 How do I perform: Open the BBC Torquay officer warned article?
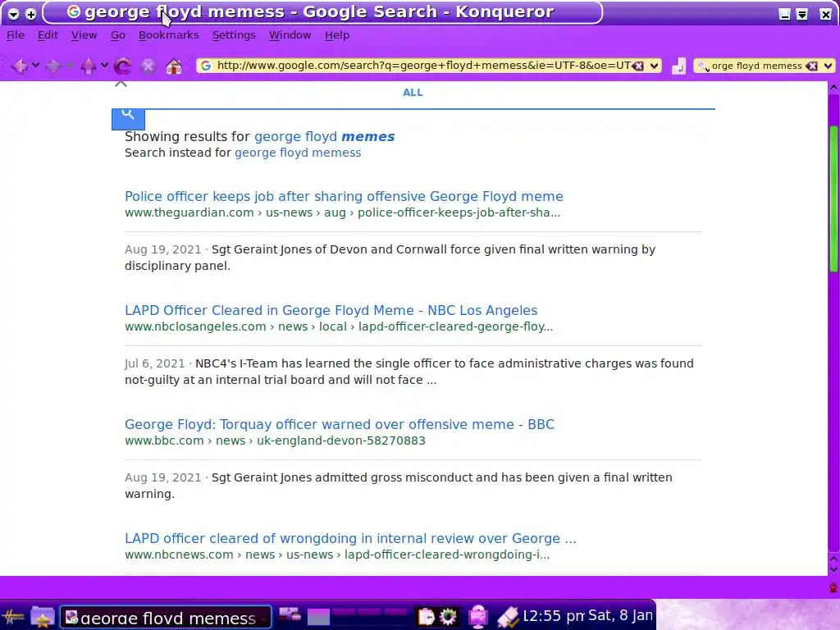click(340, 424)
